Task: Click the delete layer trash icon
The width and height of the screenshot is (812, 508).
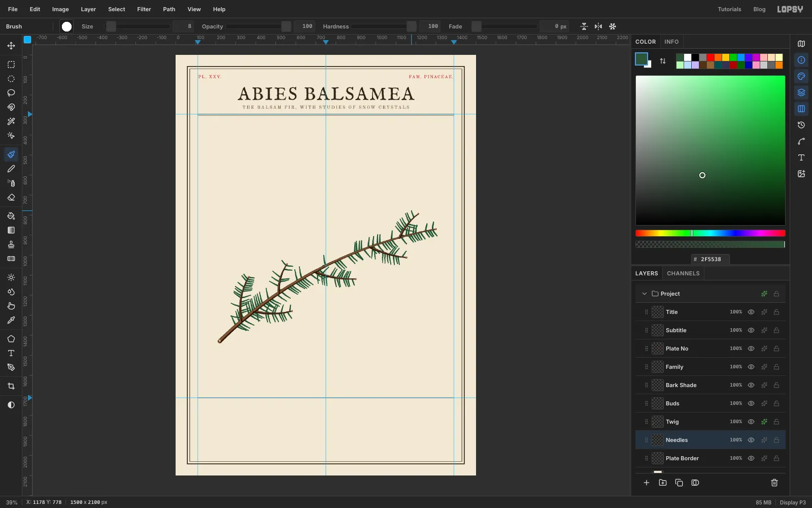Action: click(x=774, y=483)
